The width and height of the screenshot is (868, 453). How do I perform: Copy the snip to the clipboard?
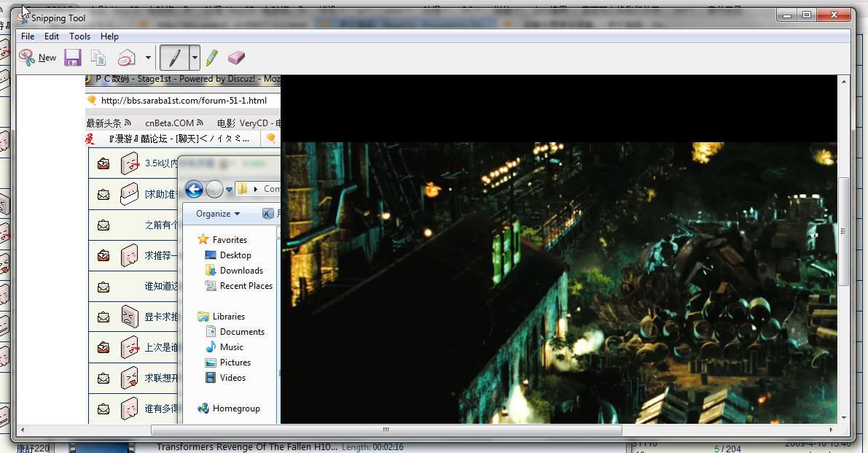pyautogui.click(x=98, y=58)
